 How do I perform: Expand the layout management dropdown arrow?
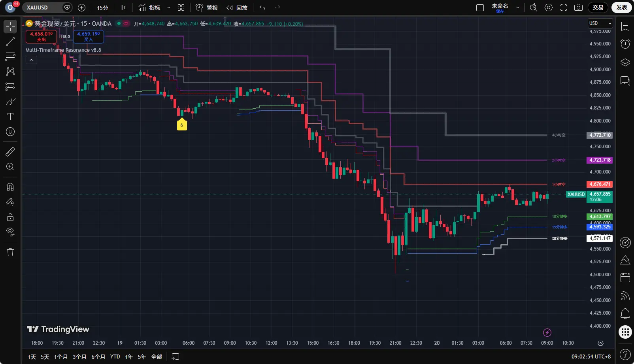pyautogui.click(x=518, y=8)
